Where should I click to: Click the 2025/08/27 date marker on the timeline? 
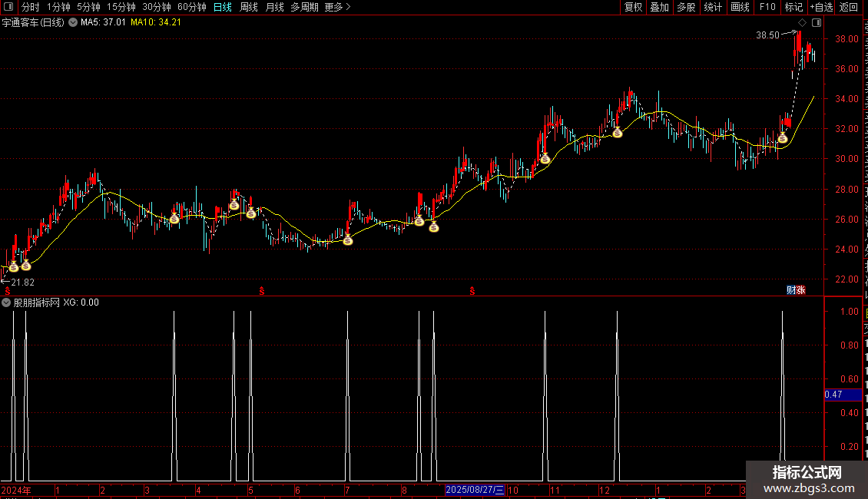475,490
